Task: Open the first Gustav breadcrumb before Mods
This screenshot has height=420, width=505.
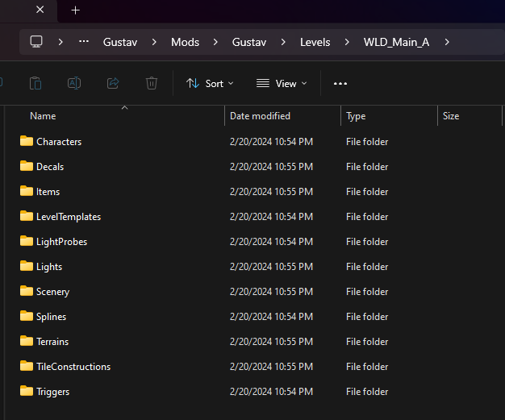Action: pos(120,42)
